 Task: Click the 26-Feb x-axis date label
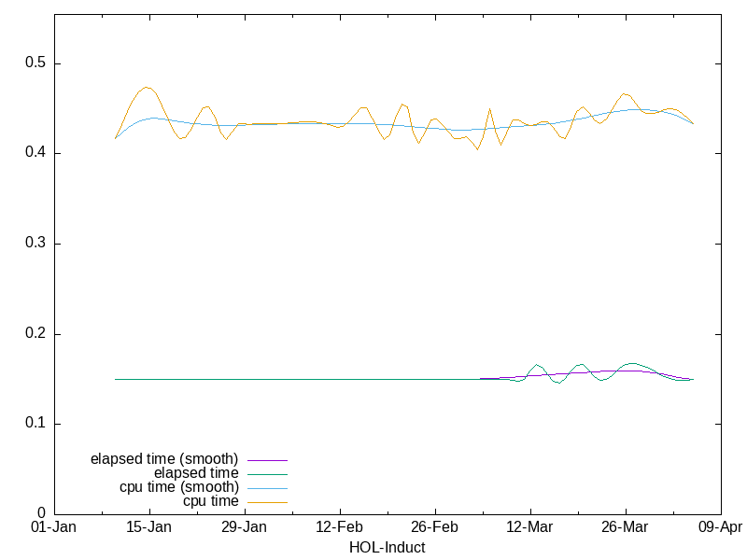tap(435, 527)
